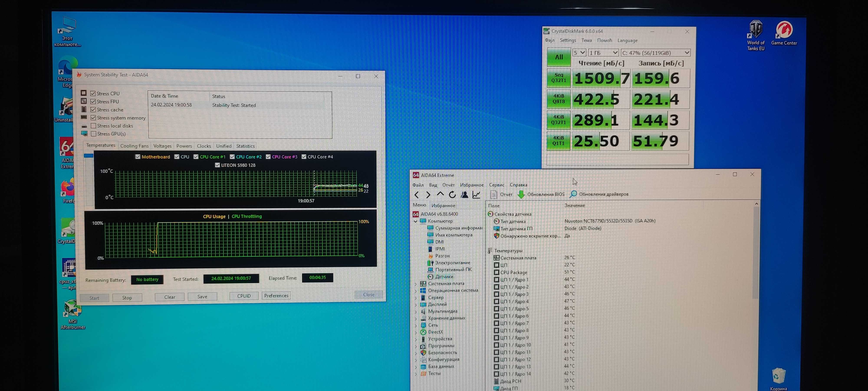
Task: Open test count dropdown showing 5
Action: click(x=579, y=53)
